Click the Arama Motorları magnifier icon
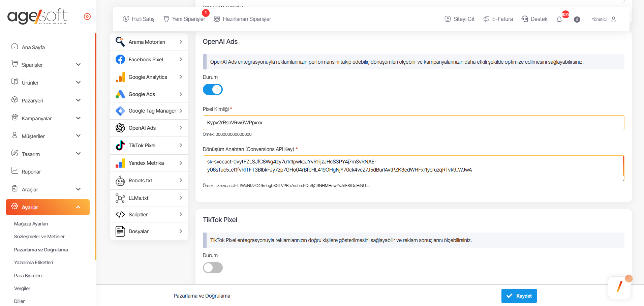This screenshot has width=644, height=306. pyautogui.click(x=120, y=42)
